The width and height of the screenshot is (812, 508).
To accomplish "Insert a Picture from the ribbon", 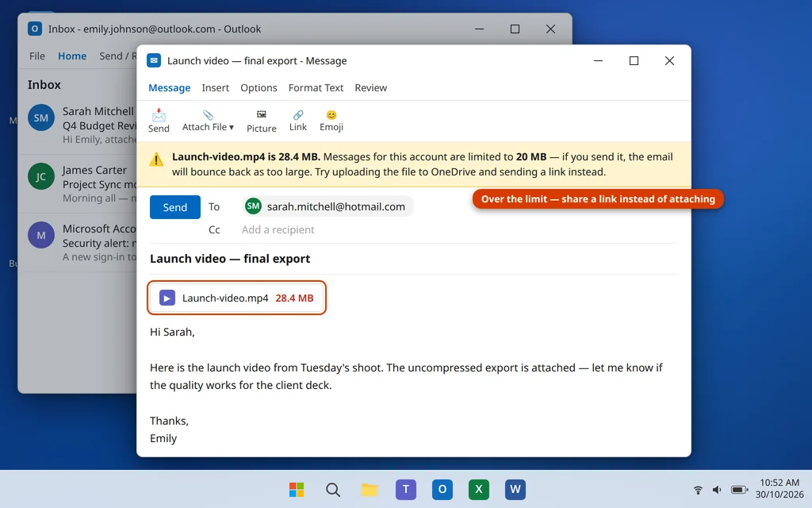I will coord(261,121).
